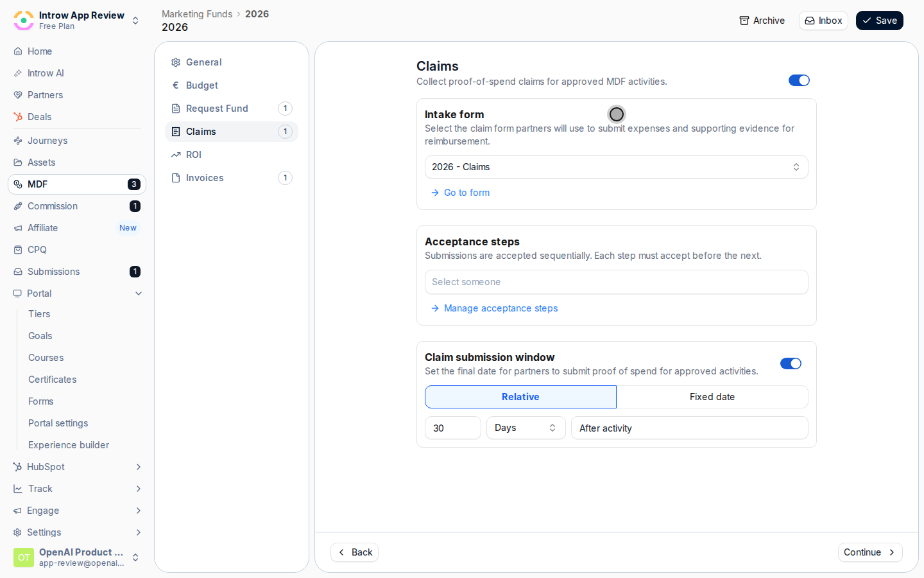Select the ROI trend icon
924x578 pixels.
coord(176,155)
